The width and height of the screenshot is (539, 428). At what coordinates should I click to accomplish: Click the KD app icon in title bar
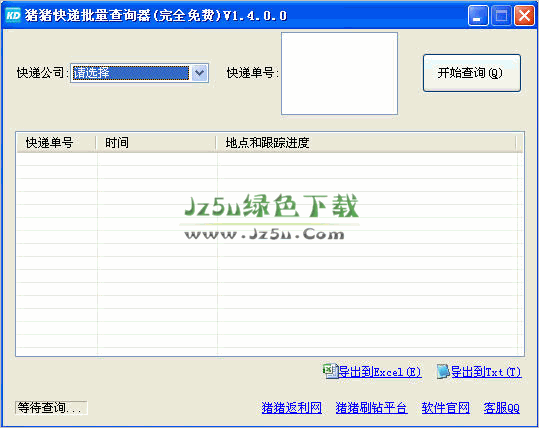tap(13, 15)
